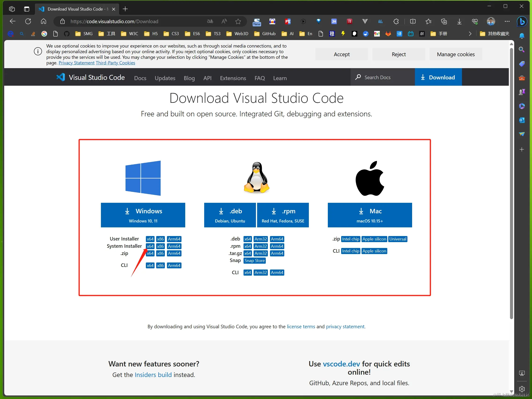
Task: Open the GitHub bookmarks folder
Action: (265, 34)
